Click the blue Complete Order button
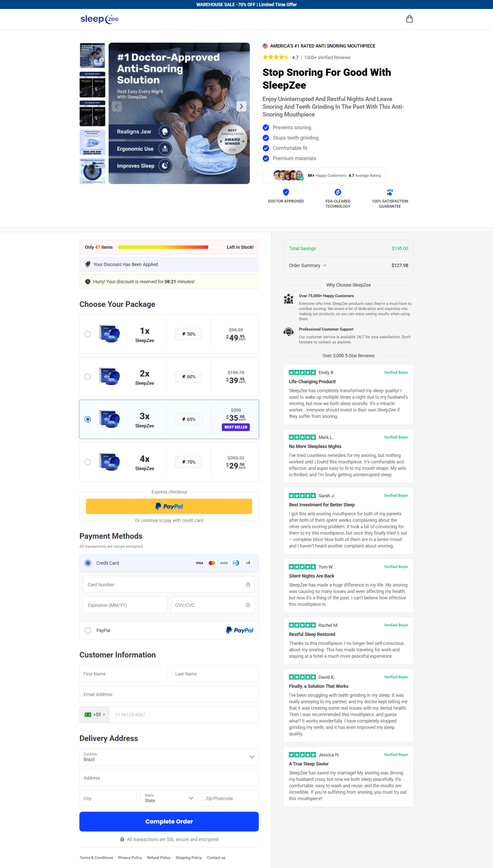Screen dimensions: 493x868 169,821
